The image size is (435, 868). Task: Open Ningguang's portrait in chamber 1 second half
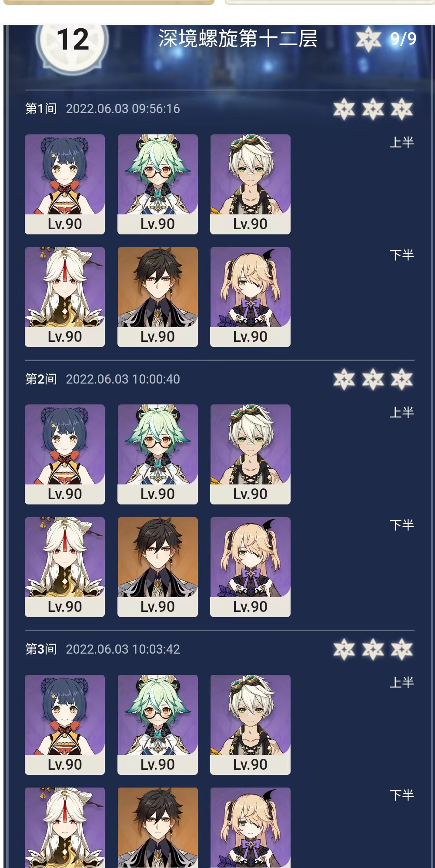click(65, 297)
